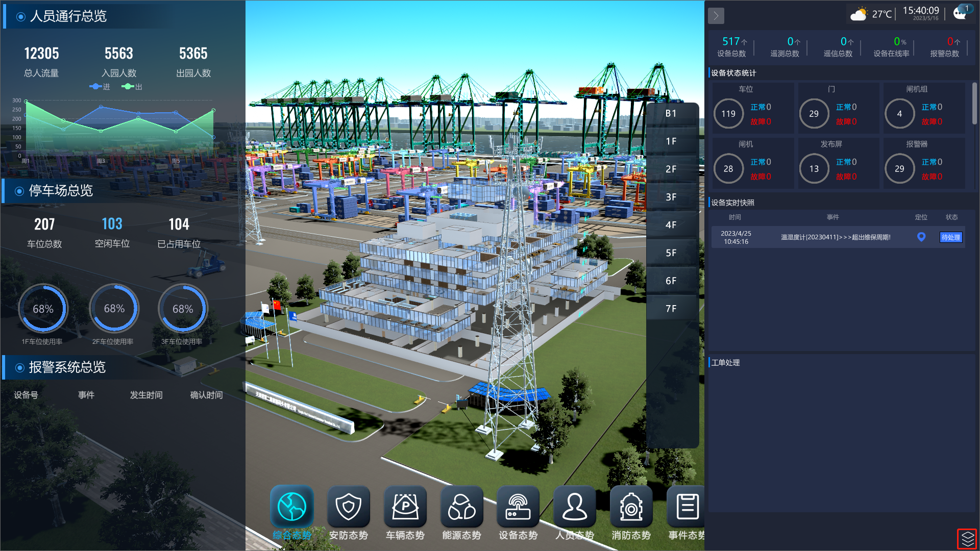This screenshot has width=980, height=551.
Task: Open the 车辆态势 parking icon
Action: coord(405,507)
